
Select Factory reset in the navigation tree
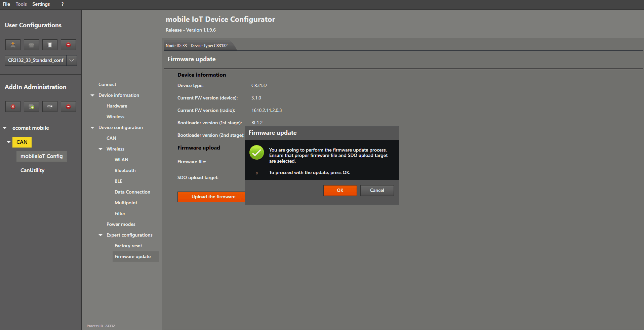coord(128,246)
